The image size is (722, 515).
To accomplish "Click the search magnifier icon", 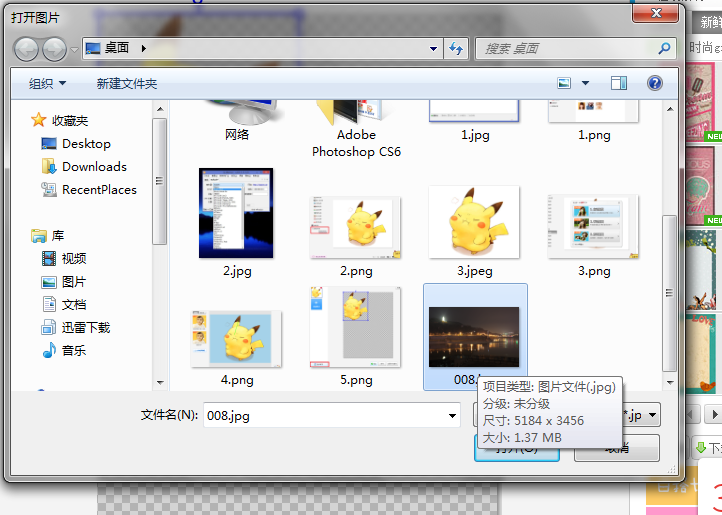I will 664,48.
